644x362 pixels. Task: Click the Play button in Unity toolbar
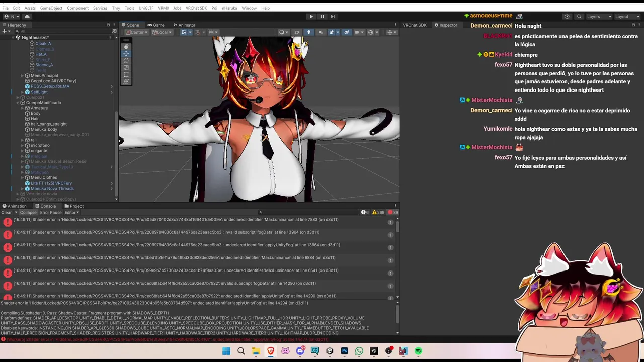[311, 16]
